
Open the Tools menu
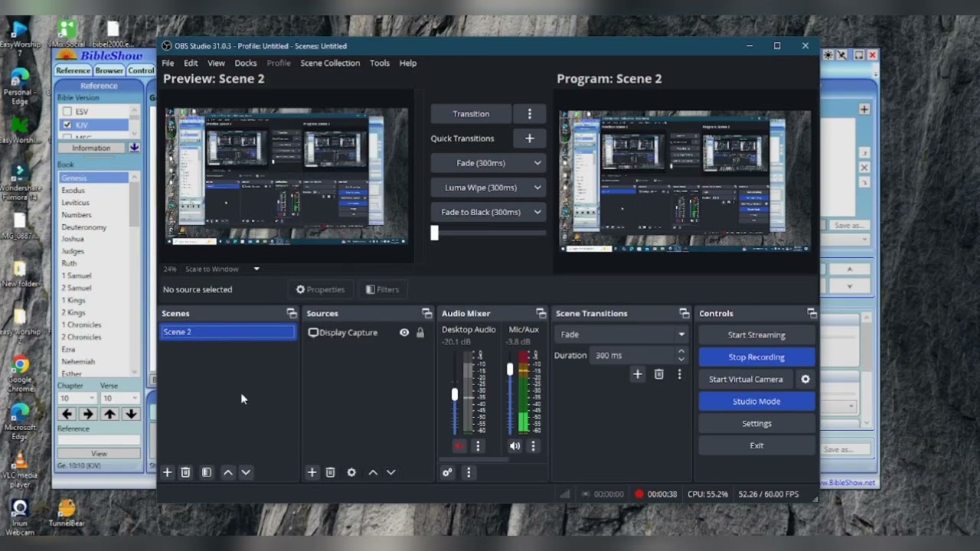380,63
